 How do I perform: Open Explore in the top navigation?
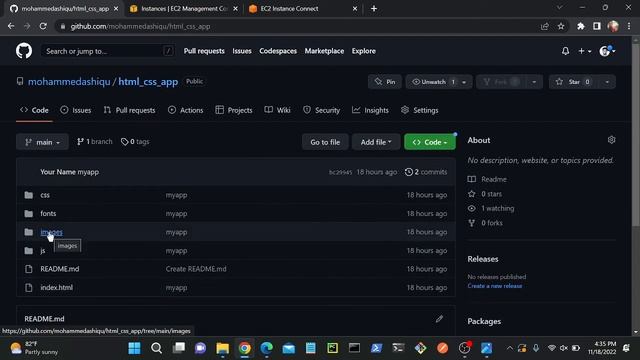point(364,51)
